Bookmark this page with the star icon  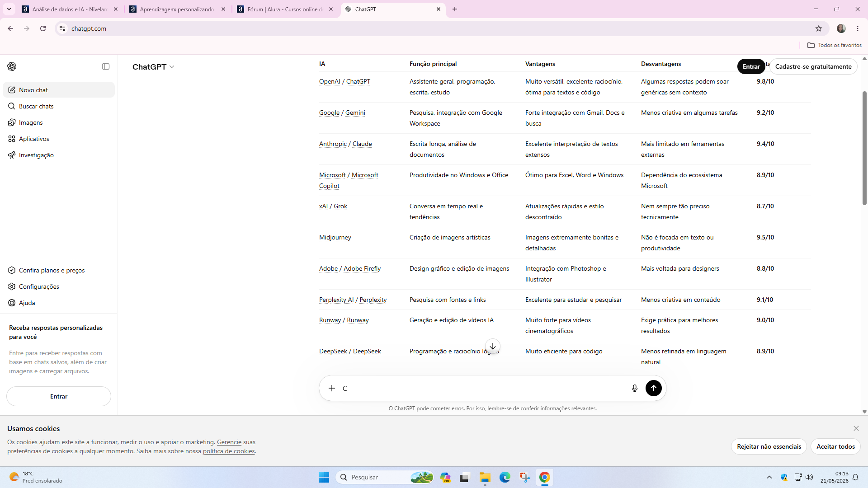click(819, 28)
